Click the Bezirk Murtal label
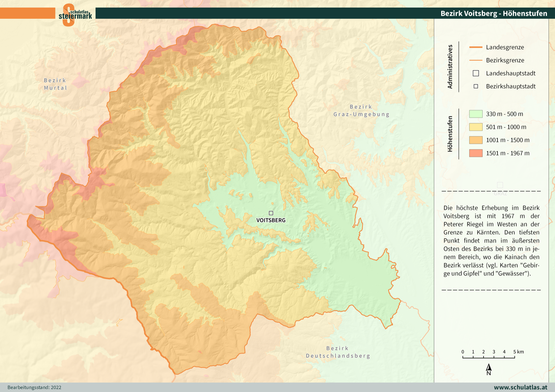The image size is (555, 392). [x=55, y=84]
